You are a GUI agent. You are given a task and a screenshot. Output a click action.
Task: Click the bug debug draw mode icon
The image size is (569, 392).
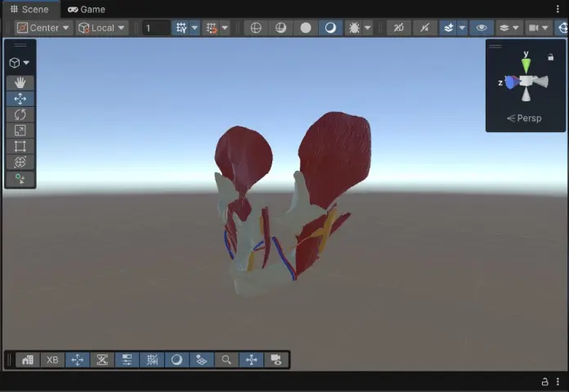pos(354,28)
